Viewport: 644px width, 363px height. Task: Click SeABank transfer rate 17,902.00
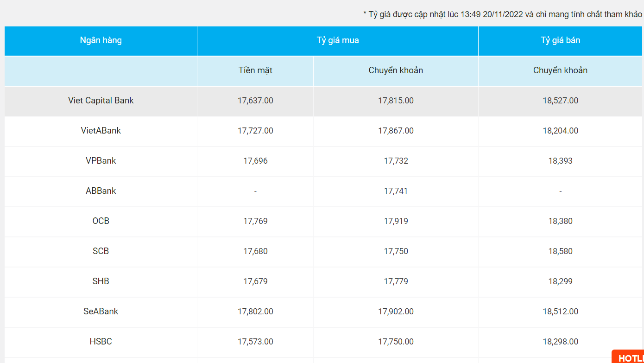coord(396,312)
